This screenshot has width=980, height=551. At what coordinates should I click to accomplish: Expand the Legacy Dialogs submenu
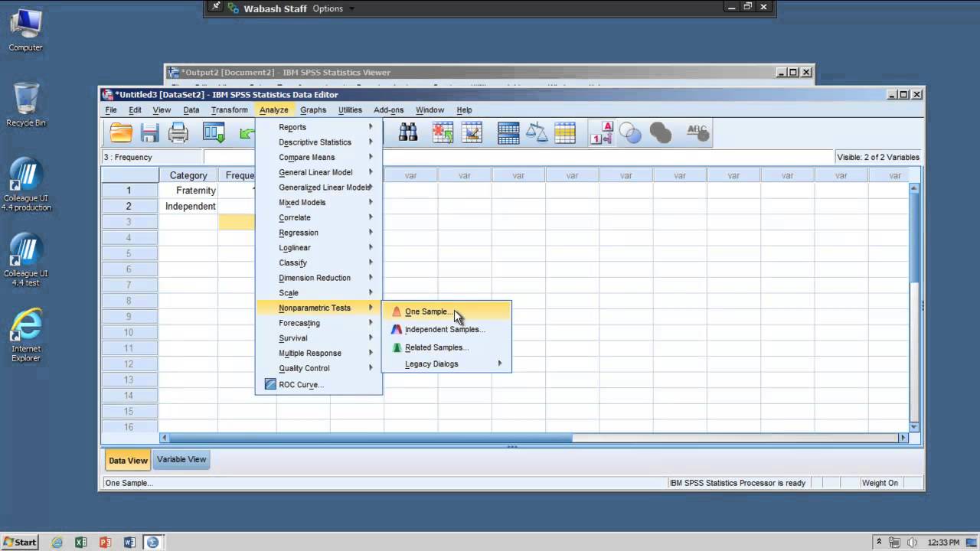click(x=446, y=364)
